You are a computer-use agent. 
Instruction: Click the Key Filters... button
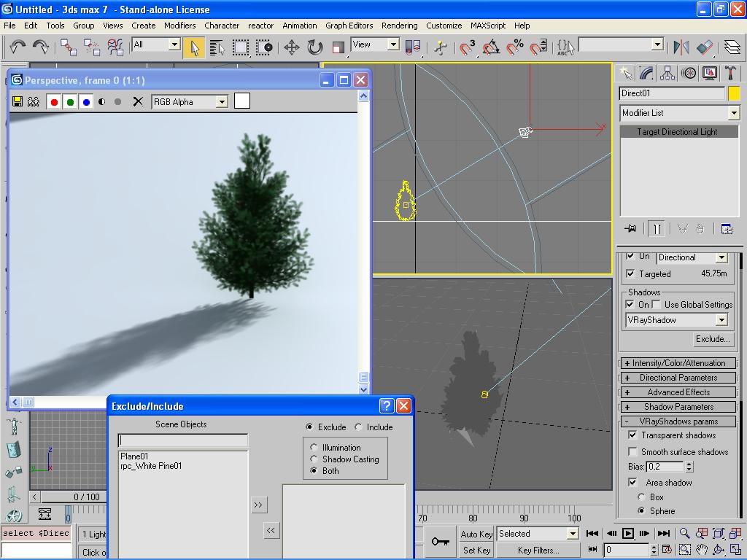pos(538,551)
